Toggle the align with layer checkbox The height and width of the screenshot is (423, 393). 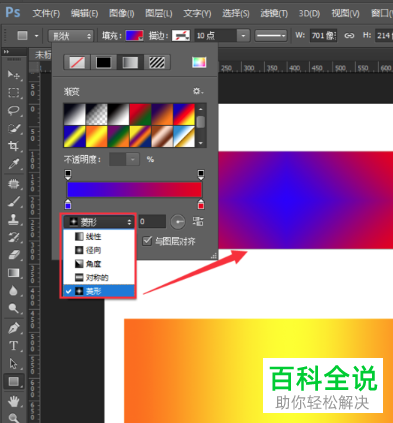click(147, 241)
